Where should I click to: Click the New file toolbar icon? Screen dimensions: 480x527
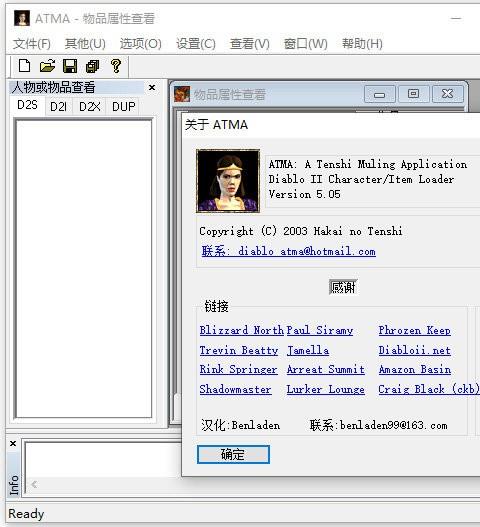click(24, 66)
